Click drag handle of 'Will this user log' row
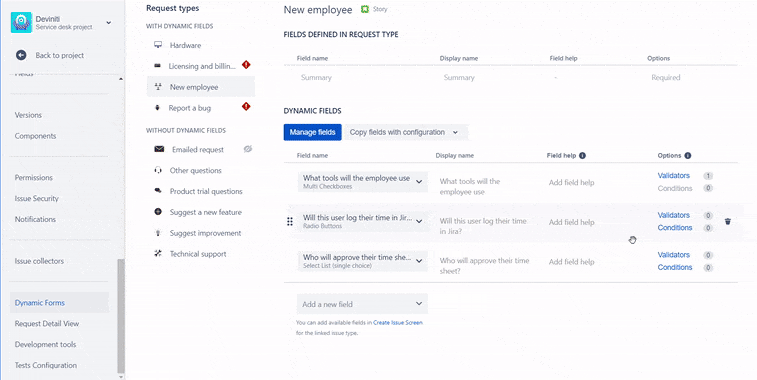 click(290, 222)
